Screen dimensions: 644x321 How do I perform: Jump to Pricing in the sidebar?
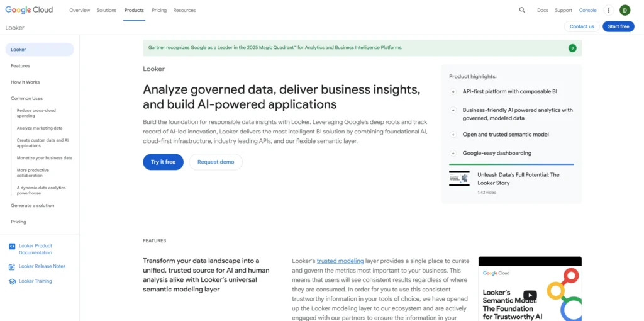pos(18,222)
